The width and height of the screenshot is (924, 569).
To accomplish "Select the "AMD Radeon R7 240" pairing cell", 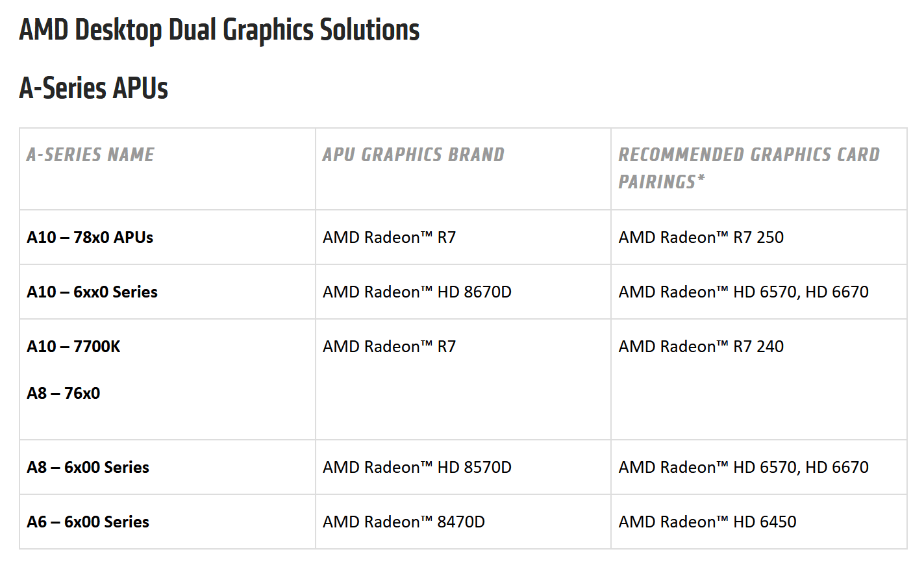I will point(701,346).
